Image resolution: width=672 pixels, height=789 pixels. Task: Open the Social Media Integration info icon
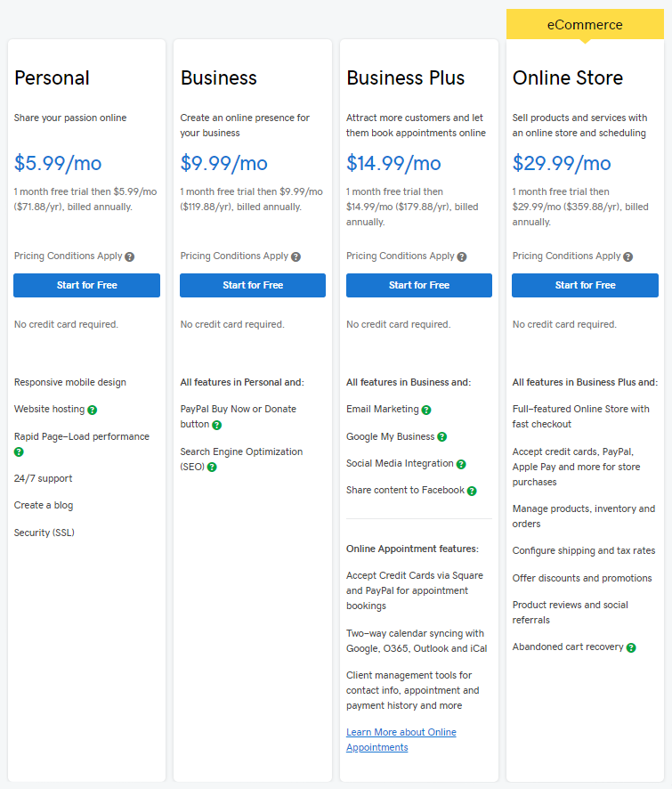coord(461,463)
